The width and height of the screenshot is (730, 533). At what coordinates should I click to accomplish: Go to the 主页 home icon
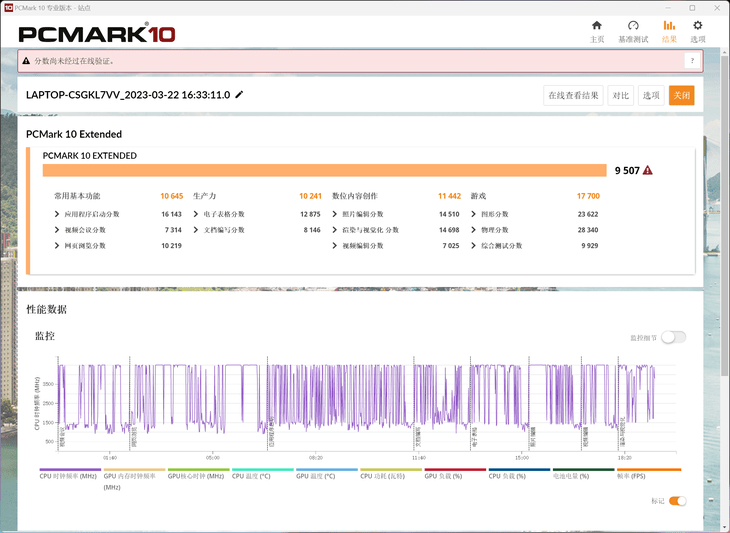click(x=597, y=25)
